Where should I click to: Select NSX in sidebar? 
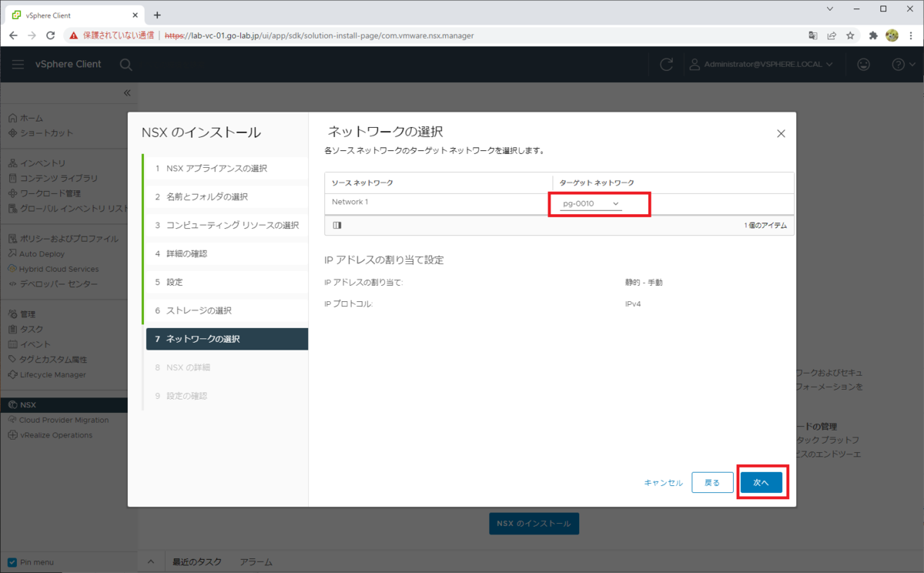[64, 404]
